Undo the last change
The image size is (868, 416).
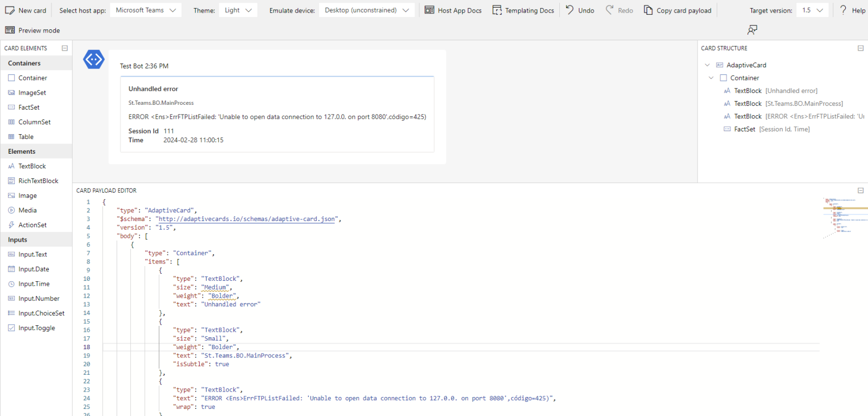(580, 10)
